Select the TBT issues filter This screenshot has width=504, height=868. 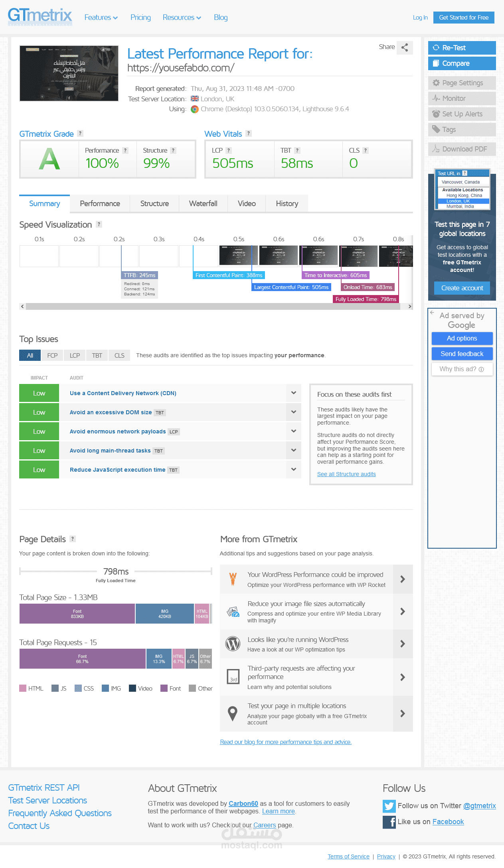(x=97, y=355)
